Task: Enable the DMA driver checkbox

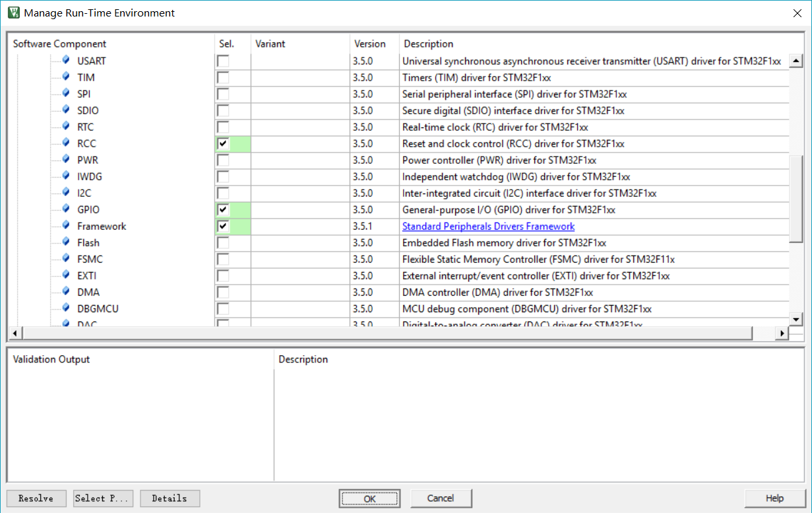Action: [223, 292]
